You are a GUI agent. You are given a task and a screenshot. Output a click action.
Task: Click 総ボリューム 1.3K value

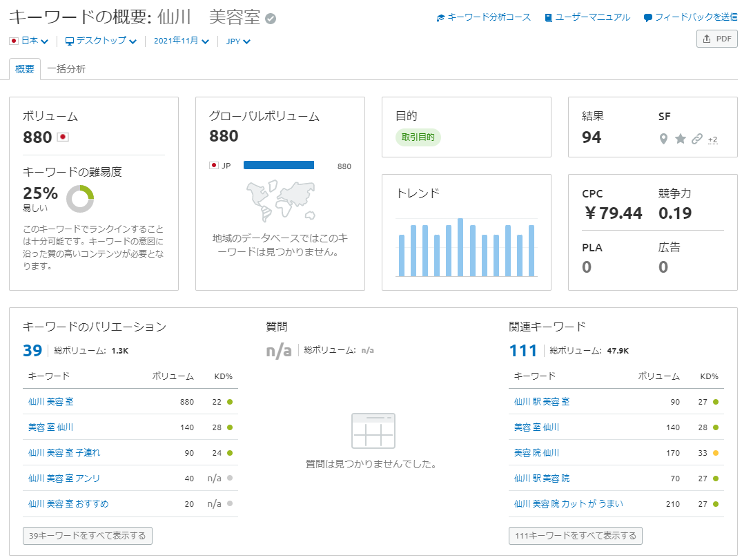pyautogui.click(x=119, y=351)
